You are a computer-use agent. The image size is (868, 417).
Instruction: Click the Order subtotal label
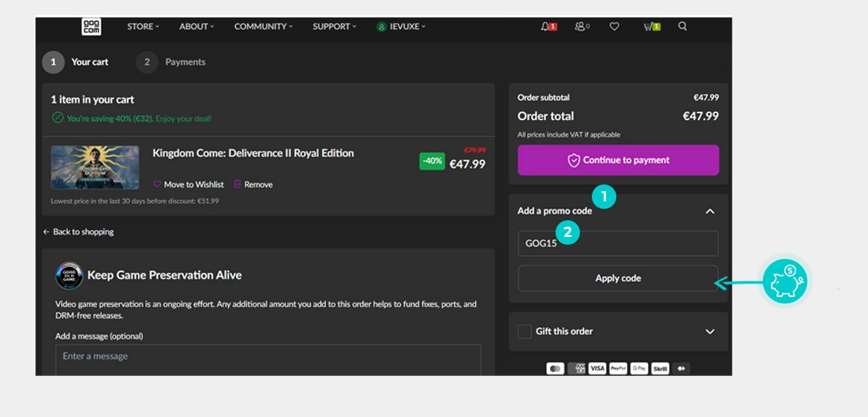coord(544,97)
